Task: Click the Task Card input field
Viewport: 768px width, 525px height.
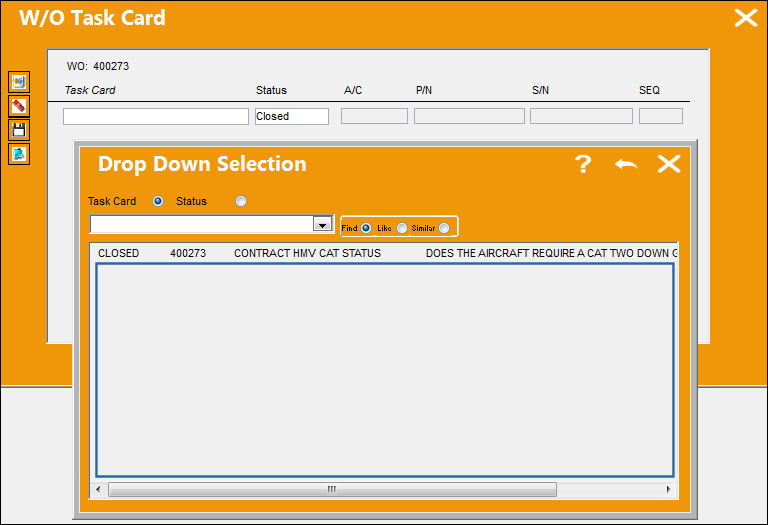Action: coord(156,117)
